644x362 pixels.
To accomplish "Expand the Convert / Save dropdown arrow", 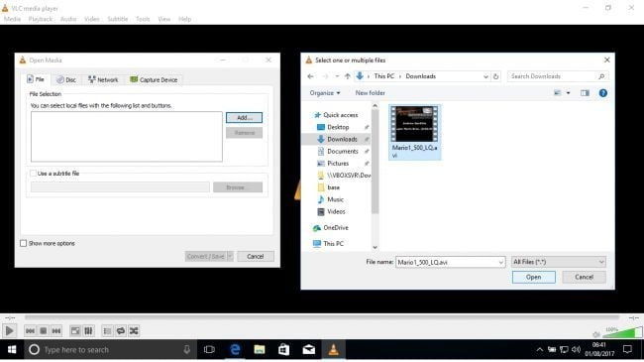I will tap(230, 256).
